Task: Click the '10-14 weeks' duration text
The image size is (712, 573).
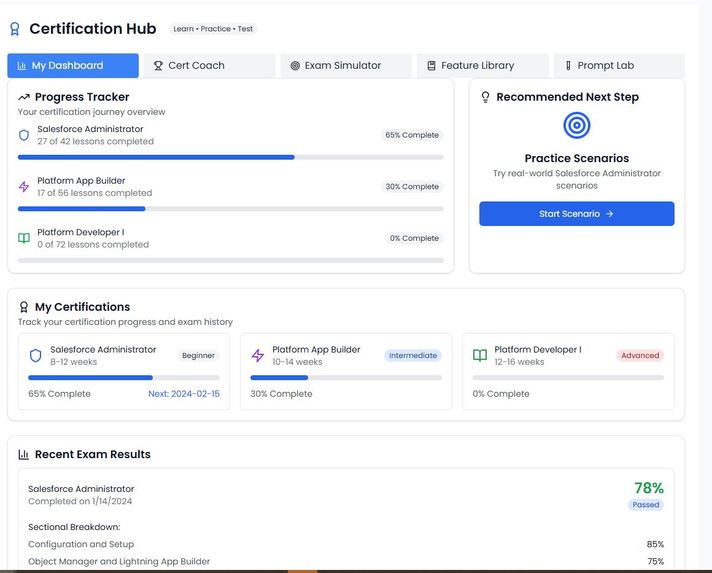Action: 297,362
